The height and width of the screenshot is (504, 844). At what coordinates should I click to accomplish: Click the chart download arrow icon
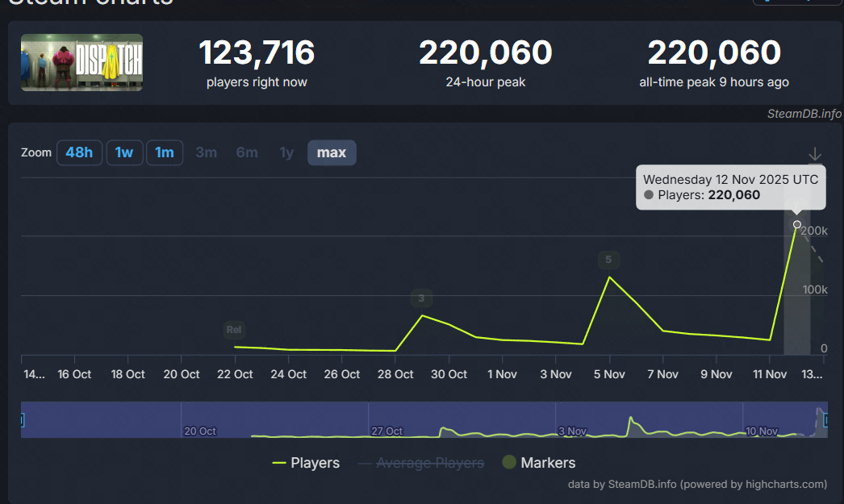[815, 155]
